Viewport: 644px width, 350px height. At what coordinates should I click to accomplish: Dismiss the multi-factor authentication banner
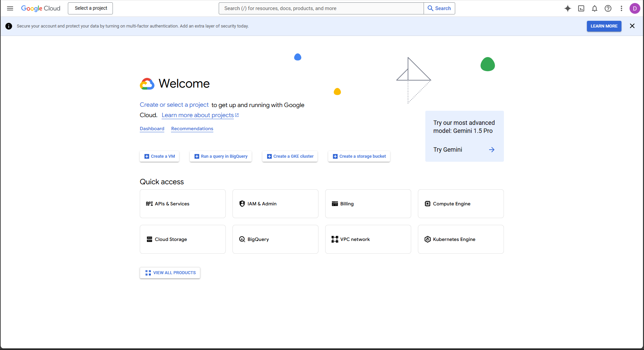(632, 26)
